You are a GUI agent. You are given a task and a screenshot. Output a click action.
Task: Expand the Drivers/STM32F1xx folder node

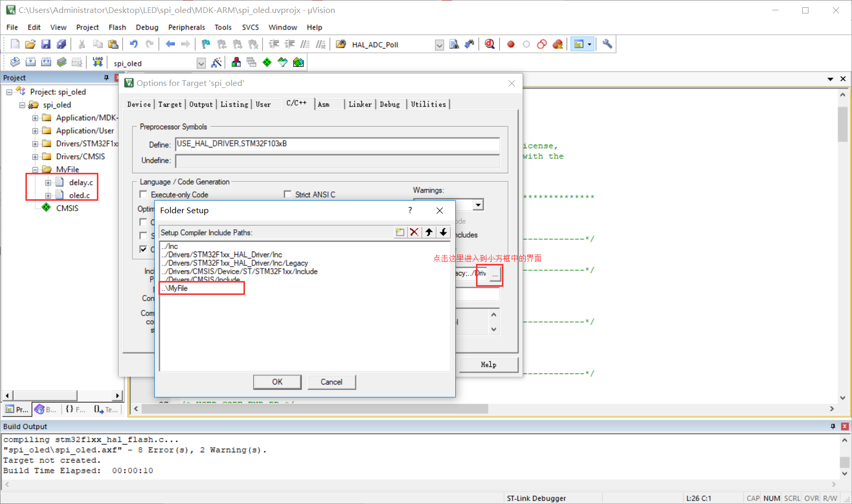pyautogui.click(x=35, y=144)
